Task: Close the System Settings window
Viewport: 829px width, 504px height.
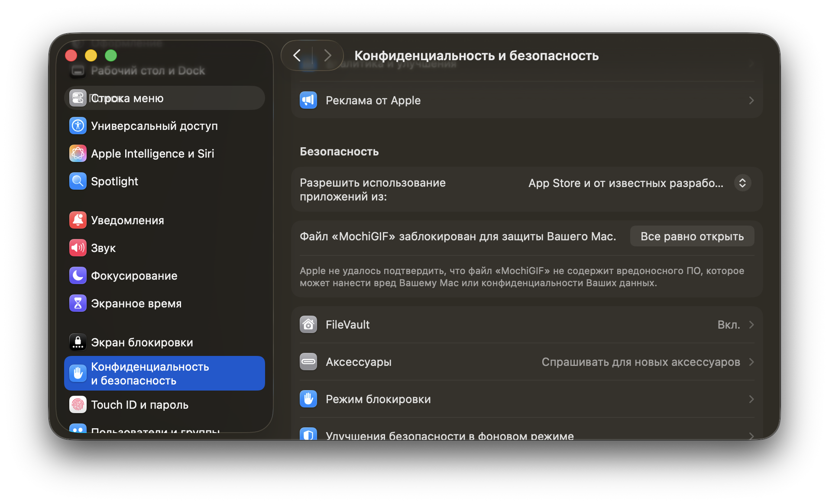Action: (x=71, y=55)
